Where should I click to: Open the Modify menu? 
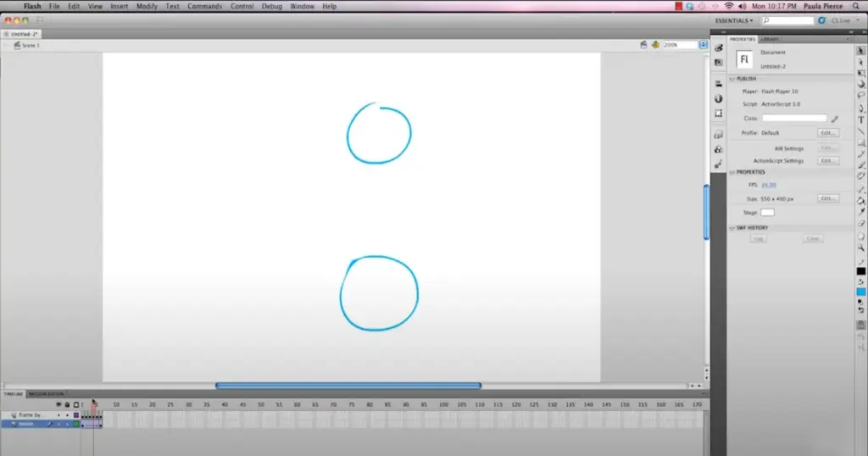click(x=147, y=6)
